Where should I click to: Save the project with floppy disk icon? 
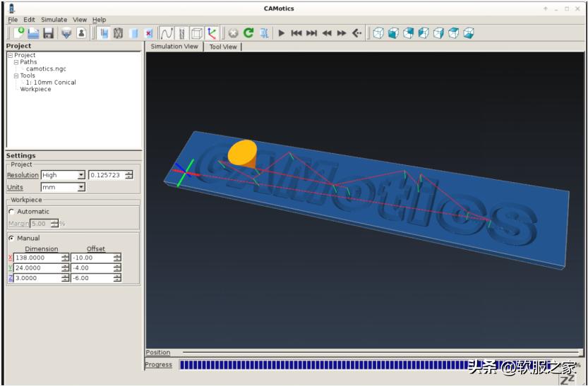(x=48, y=33)
